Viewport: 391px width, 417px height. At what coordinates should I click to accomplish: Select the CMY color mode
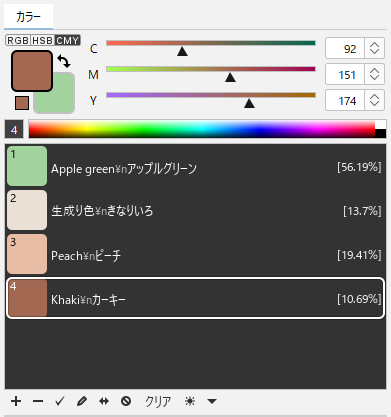(x=68, y=40)
